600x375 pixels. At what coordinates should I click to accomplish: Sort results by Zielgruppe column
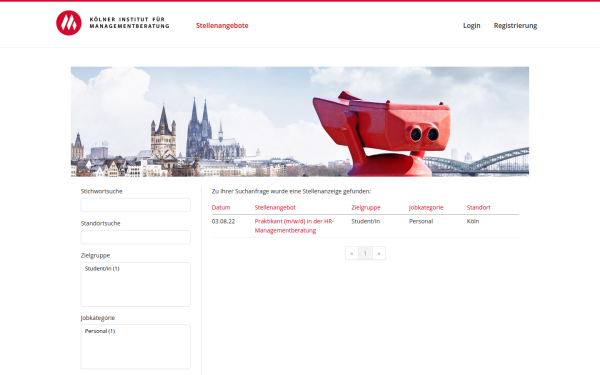tap(366, 207)
